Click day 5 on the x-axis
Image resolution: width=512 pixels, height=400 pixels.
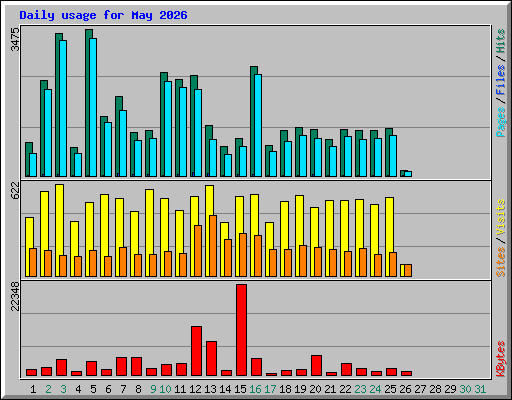93,389
